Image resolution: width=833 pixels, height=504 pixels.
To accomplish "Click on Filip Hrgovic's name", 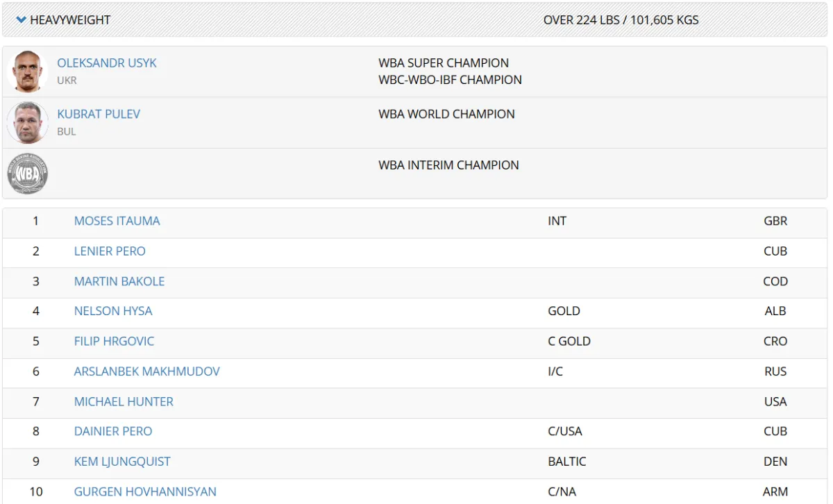I will tap(114, 342).
